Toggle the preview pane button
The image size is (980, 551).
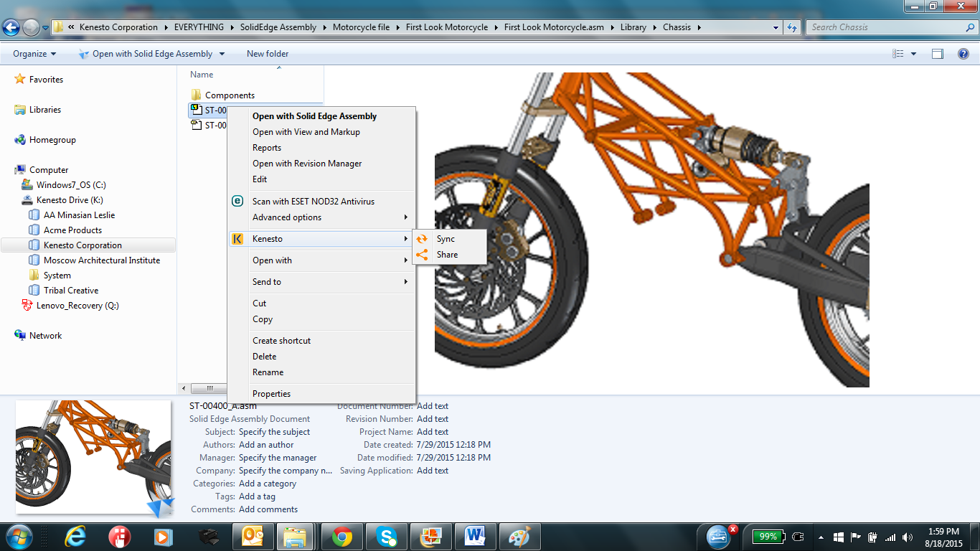(x=937, y=54)
